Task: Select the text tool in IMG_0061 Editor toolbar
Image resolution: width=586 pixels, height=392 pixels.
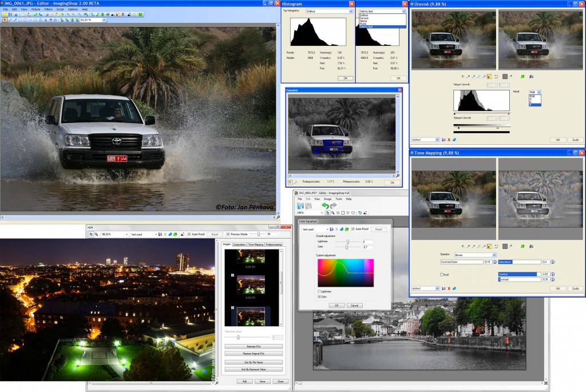Action: click(x=46, y=20)
